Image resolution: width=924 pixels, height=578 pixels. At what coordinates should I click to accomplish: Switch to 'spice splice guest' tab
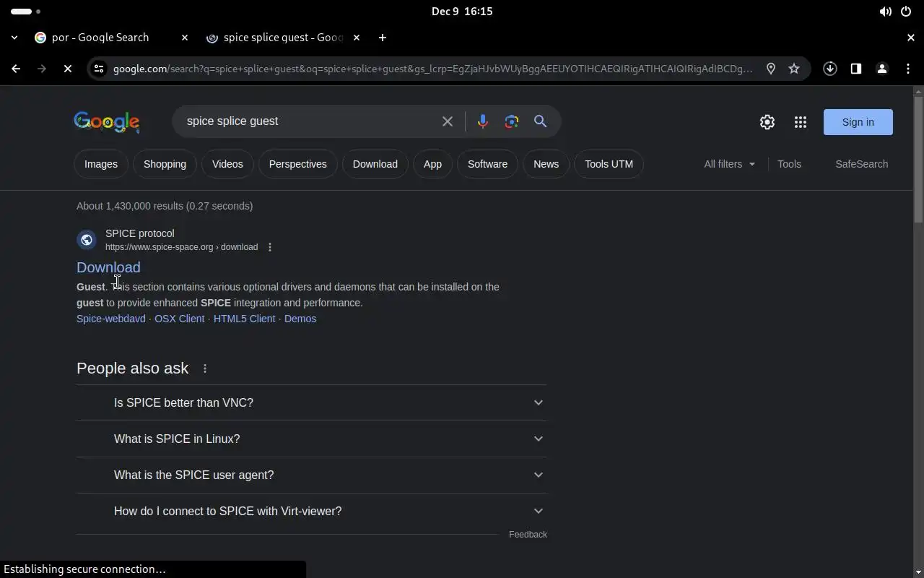point(283,38)
